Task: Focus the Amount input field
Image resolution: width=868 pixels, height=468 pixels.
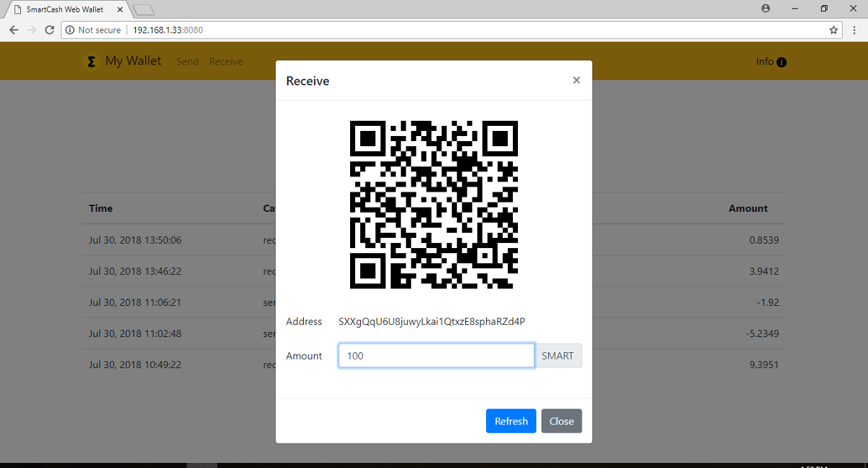Action: [x=436, y=356]
